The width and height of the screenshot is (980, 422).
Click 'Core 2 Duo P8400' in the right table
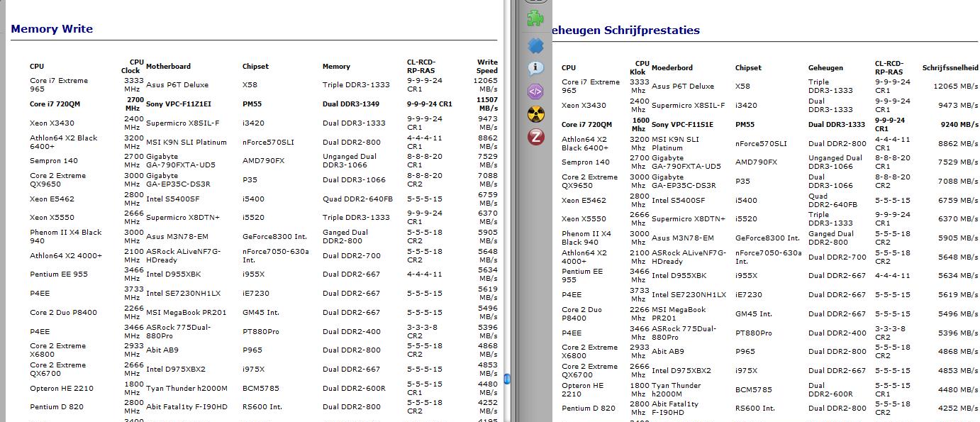tap(581, 313)
